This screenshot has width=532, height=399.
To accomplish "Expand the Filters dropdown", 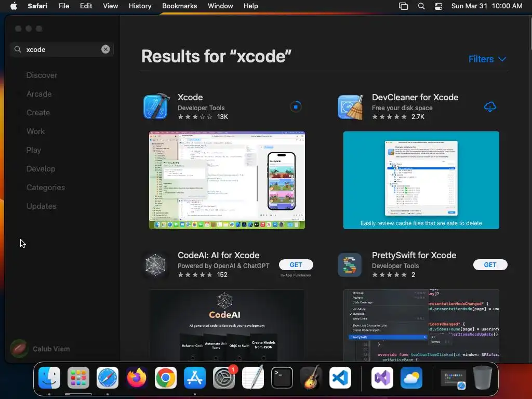I will [x=487, y=59].
